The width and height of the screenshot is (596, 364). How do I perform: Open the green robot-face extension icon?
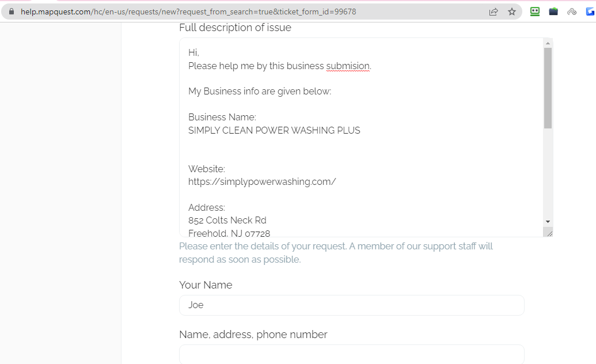[x=535, y=12]
